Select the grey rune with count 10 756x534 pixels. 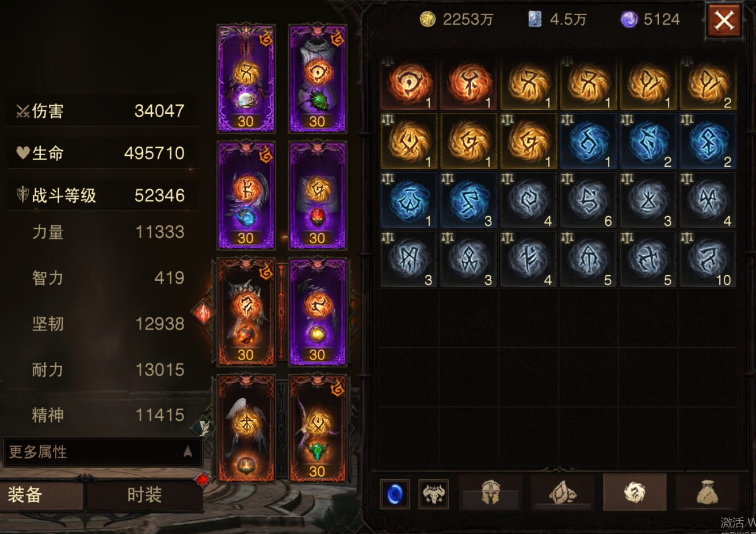[x=708, y=260]
